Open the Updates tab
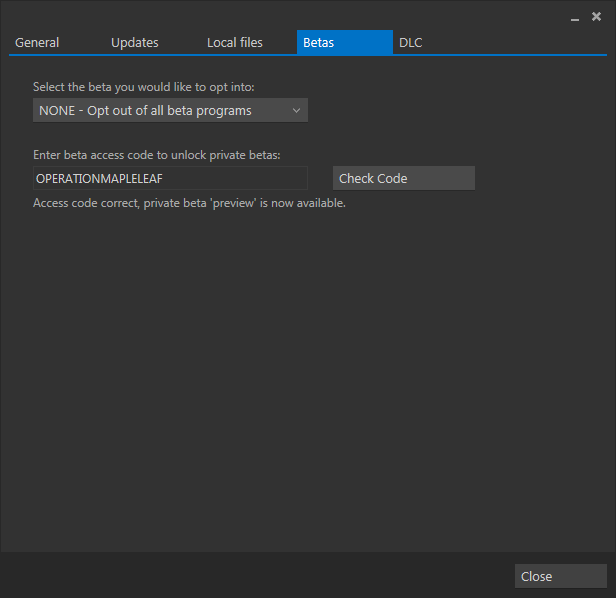616x598 pixels. [135, 43]
